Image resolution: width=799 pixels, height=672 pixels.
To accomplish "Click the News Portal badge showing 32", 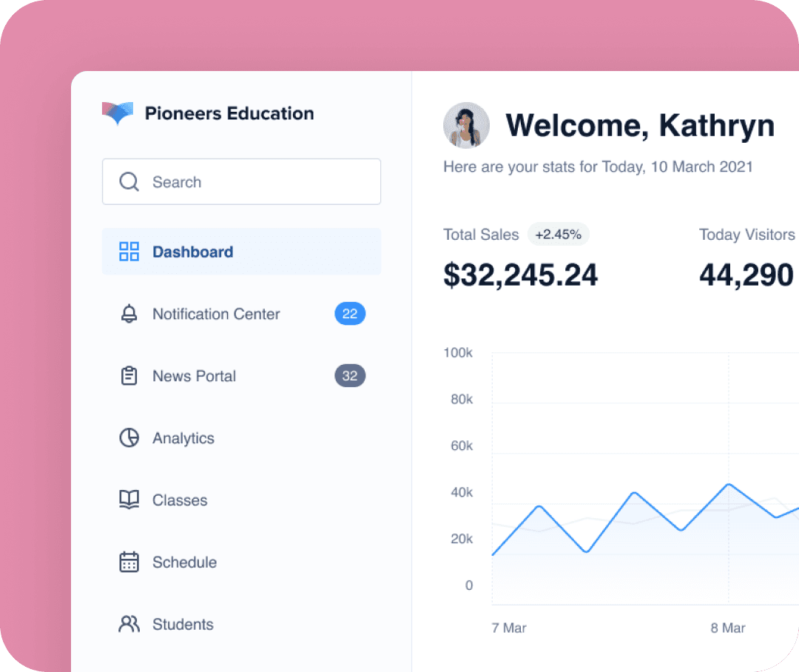I will [349, 376].
